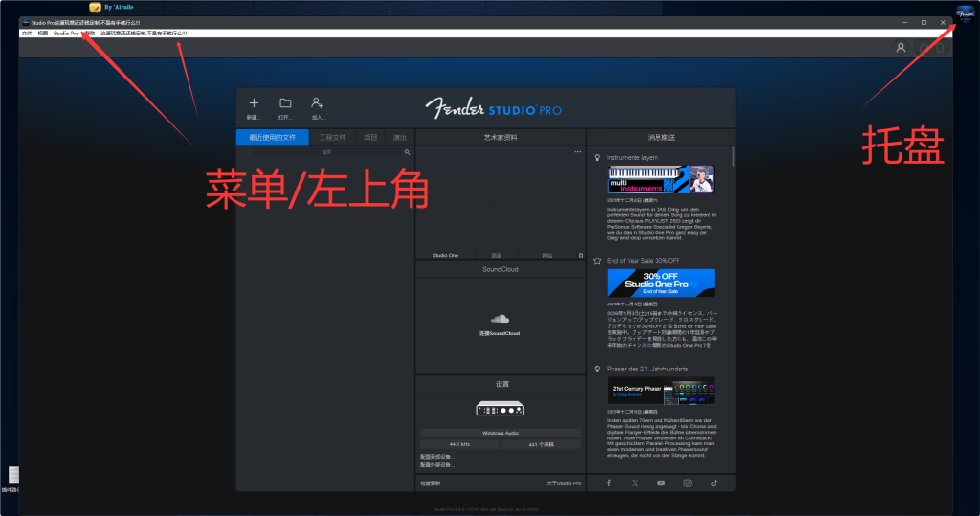Click the 连接SoundCloud link
Screen dimensions: 980x516
[x=500, y=333]
